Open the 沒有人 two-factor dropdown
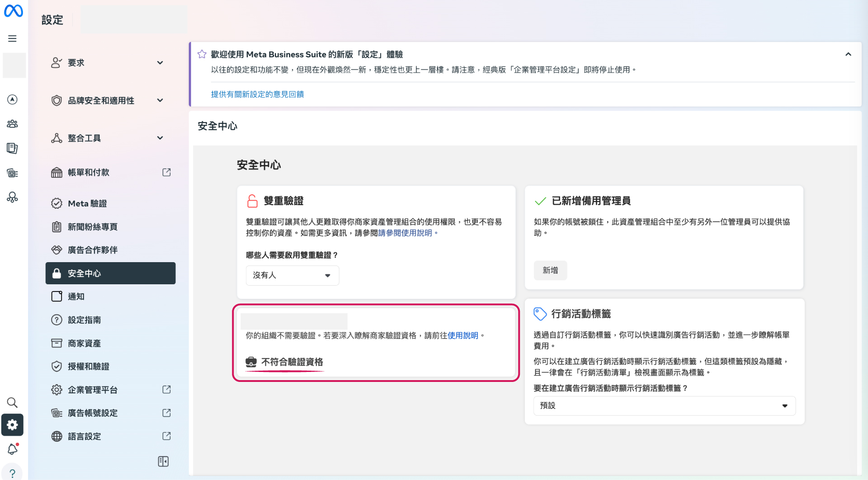The image size is (868, 480). [x=292, y=275]
